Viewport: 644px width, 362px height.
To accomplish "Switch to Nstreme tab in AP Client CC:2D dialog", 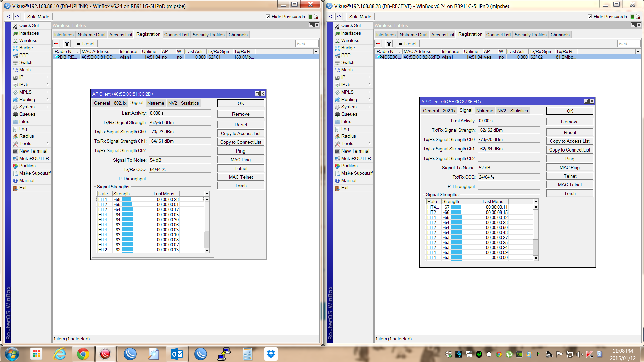I will pyautogui.click(x=156, y=103).
